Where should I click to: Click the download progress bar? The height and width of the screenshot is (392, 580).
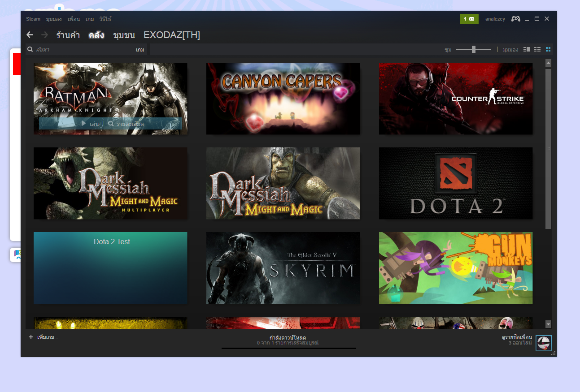click(x=288, y=348)
